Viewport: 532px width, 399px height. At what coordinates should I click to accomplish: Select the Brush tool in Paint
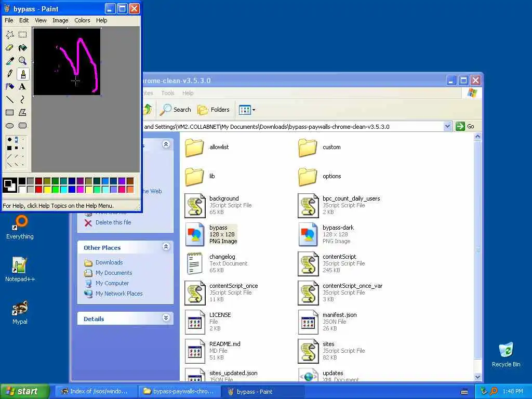pyautogui.click(x=23, y=74)
